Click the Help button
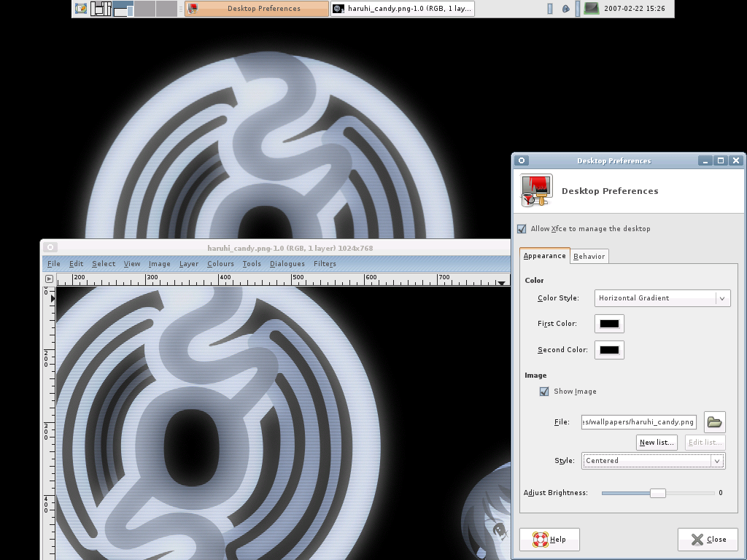 point(549,539)
